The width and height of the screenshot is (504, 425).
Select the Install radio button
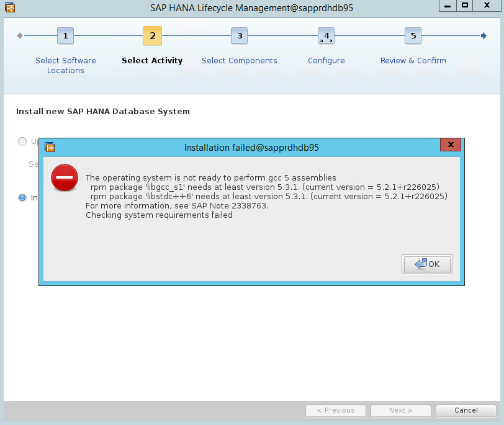click(x=22, y=197)
